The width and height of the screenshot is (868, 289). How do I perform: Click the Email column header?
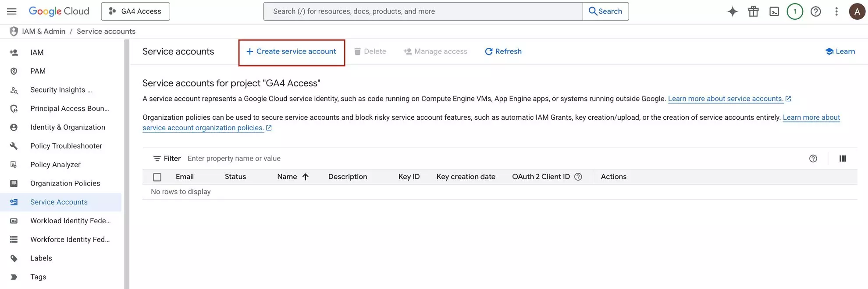point(185,177)
